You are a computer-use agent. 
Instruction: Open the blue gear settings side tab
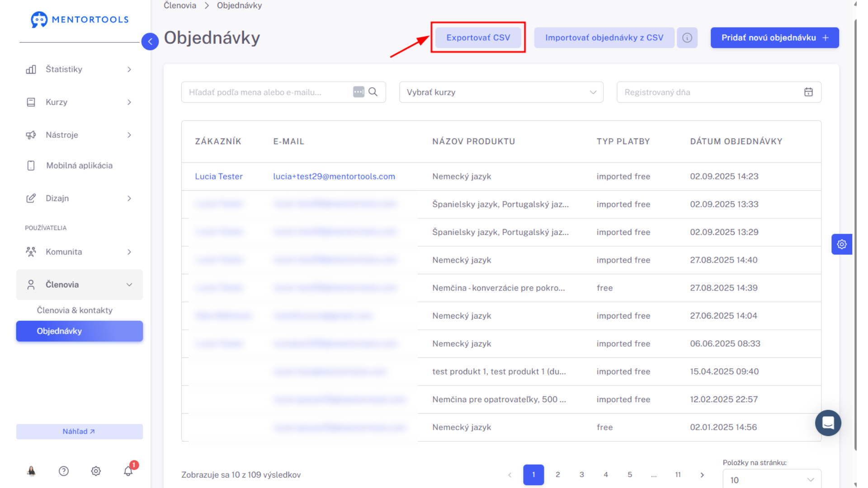[842, 244]
